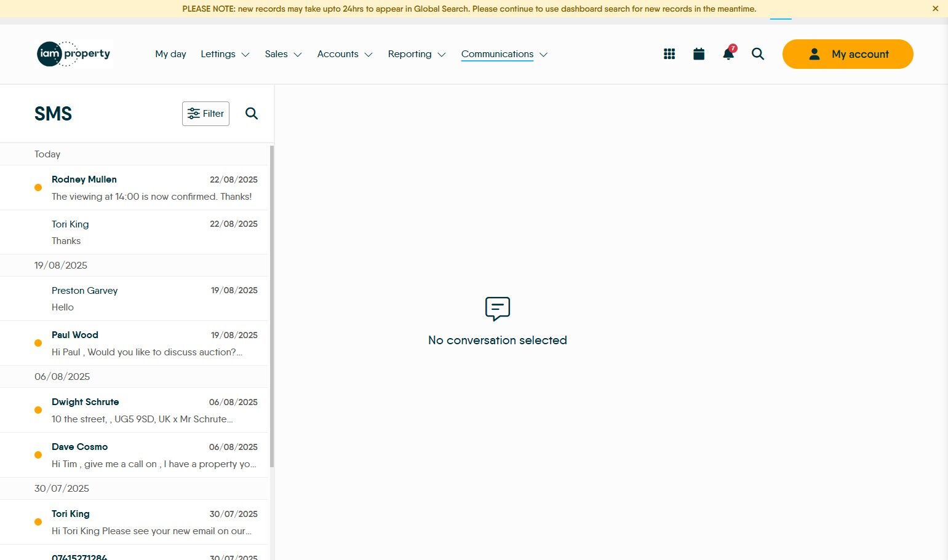Click the My account button

[848, 54]
